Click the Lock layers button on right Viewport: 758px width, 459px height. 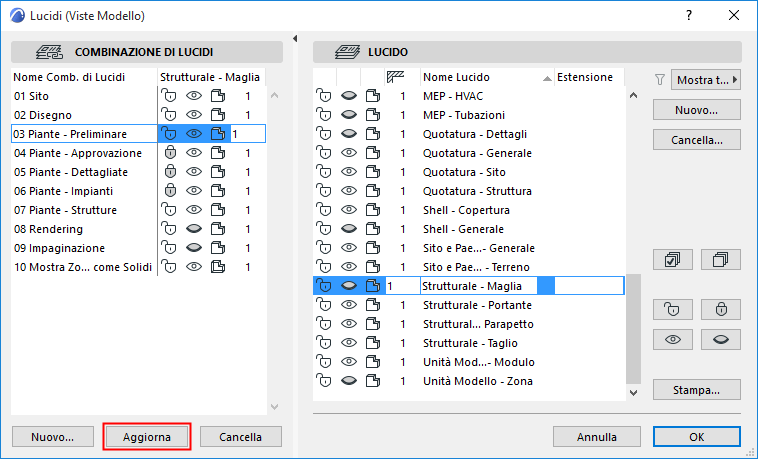coord(720,309)
